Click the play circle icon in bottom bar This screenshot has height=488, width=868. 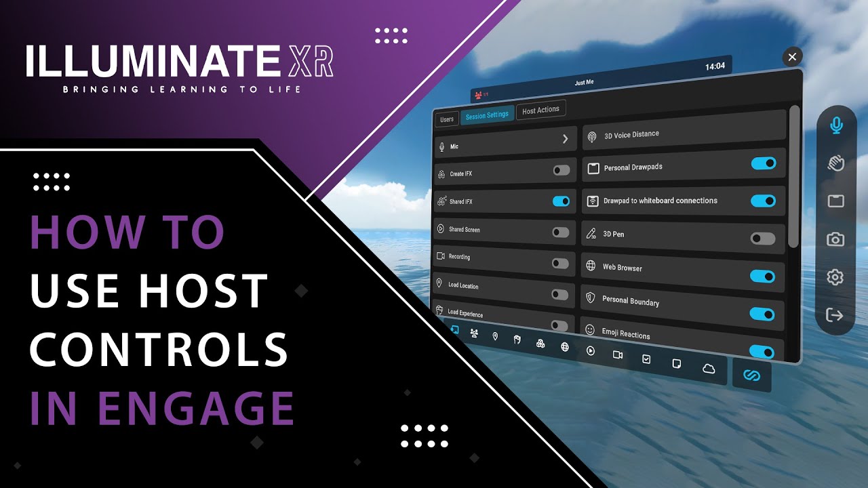(591, 351)
